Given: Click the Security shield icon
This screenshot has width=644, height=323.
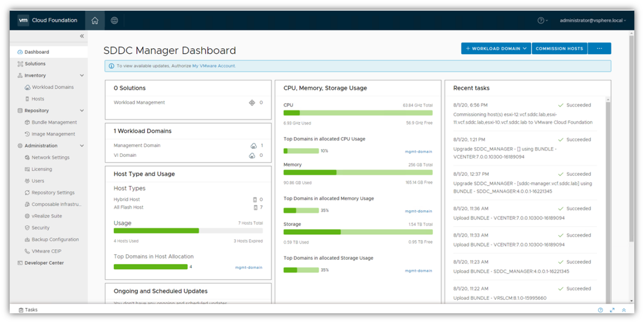Looking at the screenshot, I should coord(27,228).
